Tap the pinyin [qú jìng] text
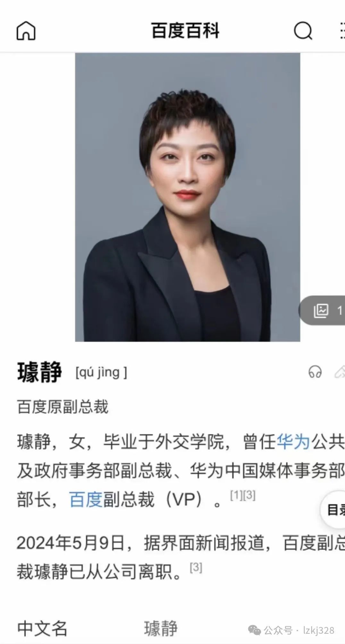 101,372
